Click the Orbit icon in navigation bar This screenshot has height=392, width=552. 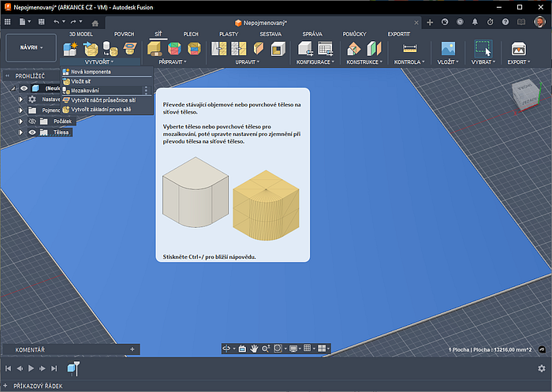226,348
